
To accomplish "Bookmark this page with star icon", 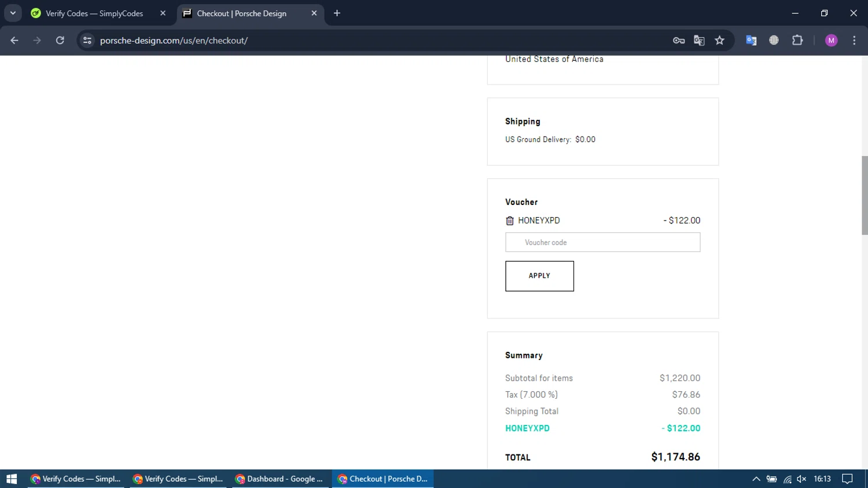I will pos(719,41).
